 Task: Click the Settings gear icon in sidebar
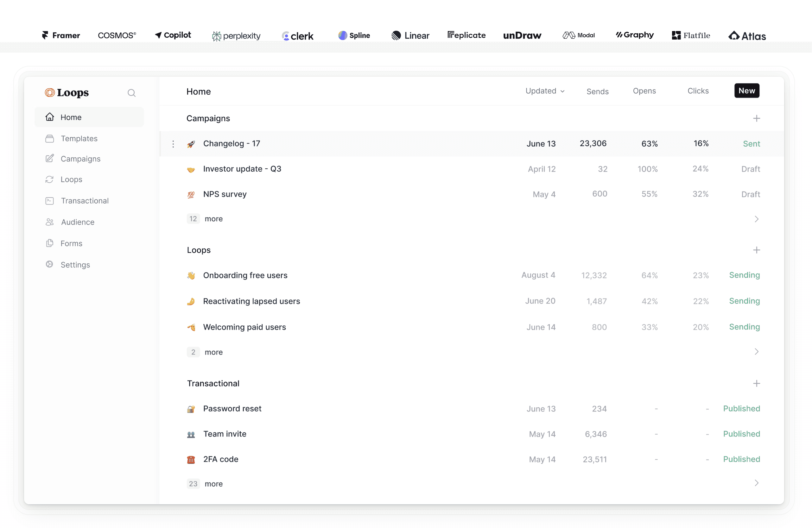coord(49,264)
